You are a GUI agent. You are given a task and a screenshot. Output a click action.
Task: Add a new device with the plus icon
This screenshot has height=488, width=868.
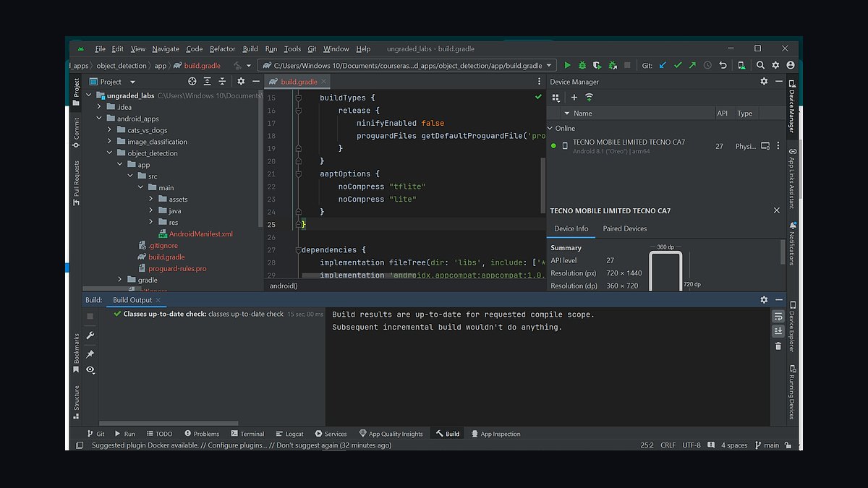pyautogui.click(x=574, y=98)
